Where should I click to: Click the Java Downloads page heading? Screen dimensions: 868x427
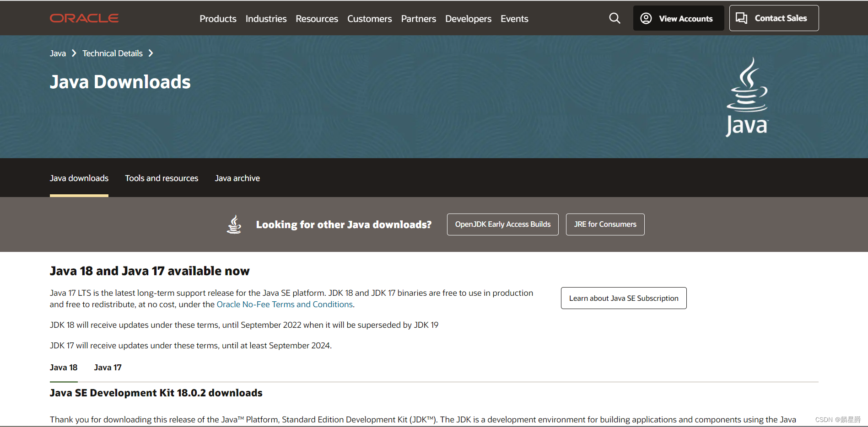120,82
